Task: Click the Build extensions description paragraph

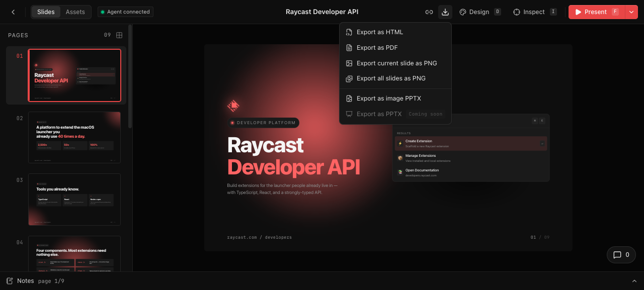Action: [282, 189]
